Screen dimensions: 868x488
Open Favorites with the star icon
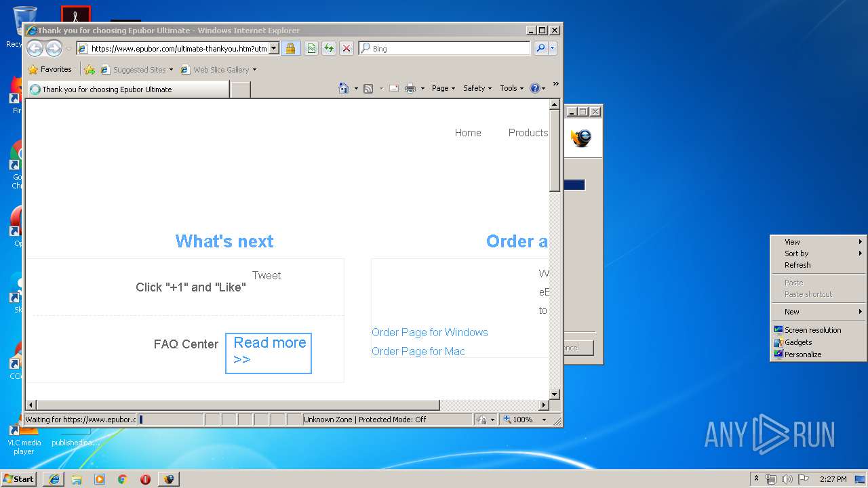(33, 69)
